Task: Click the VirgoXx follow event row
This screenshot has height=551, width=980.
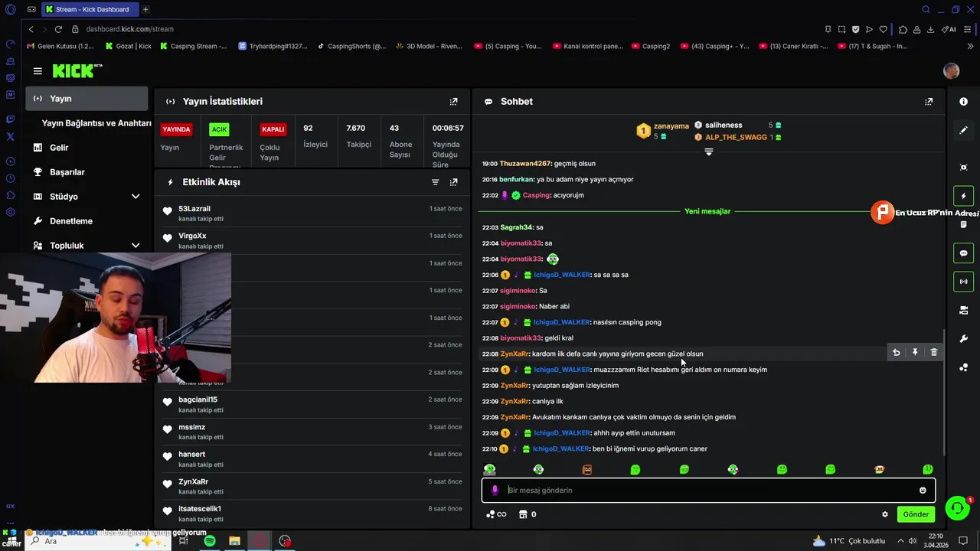Action: pos(312,240)
